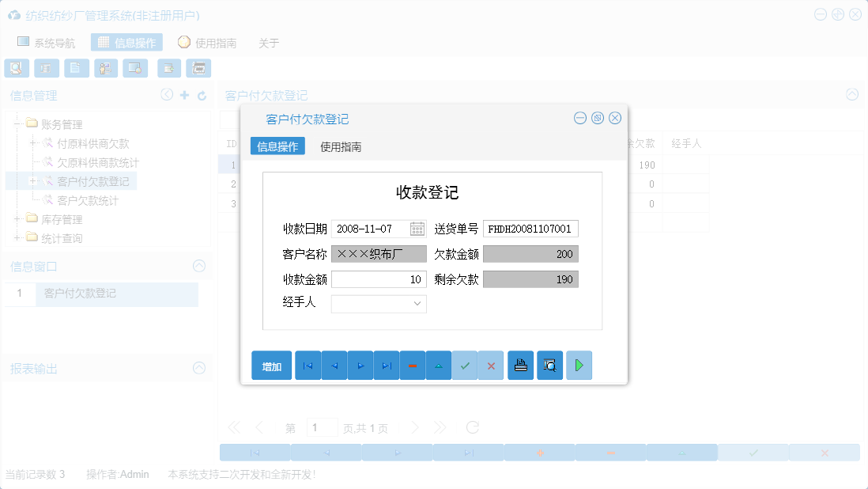868x489 pixels.
Task: Refresh the 信息管理 panel
Action: pos(204,95)
